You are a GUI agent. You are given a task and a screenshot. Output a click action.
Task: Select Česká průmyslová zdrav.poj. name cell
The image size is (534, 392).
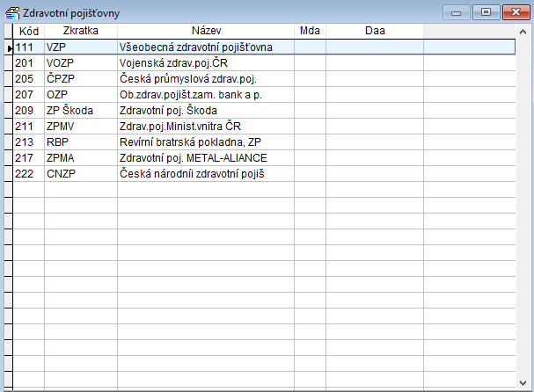click(206, 79)
